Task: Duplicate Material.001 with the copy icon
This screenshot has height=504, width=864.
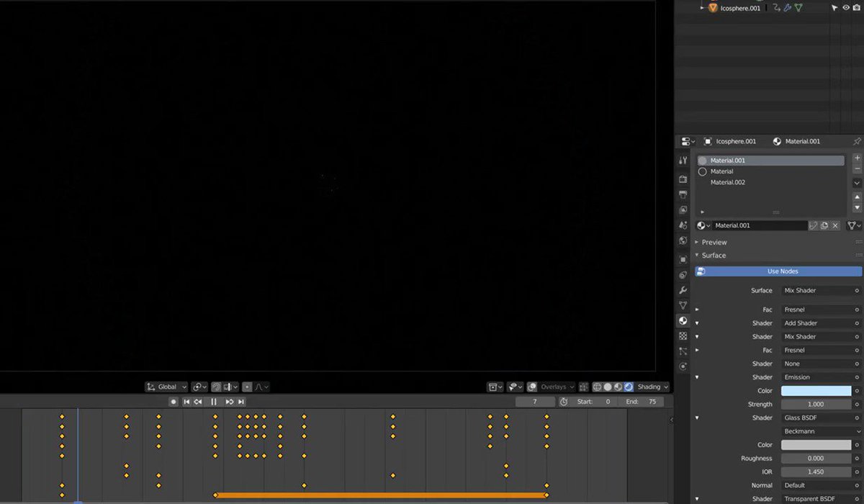Action: coord(824,225)
